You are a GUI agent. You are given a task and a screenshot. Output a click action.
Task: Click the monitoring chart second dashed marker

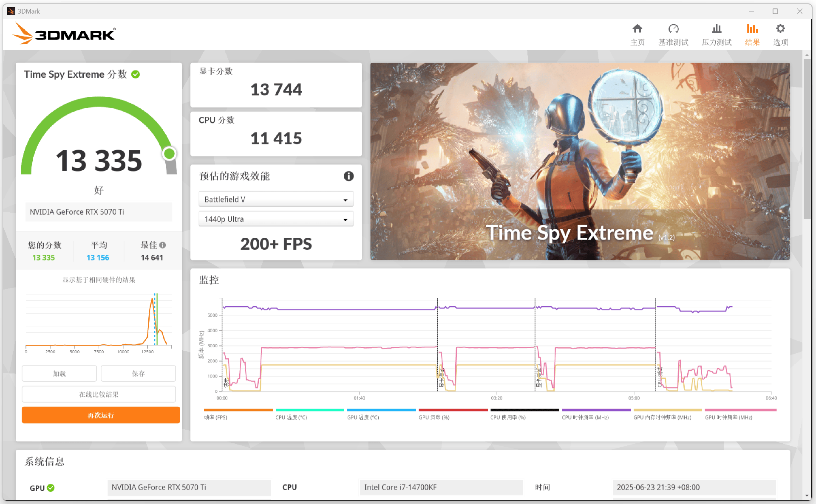(x=437, y=344)
